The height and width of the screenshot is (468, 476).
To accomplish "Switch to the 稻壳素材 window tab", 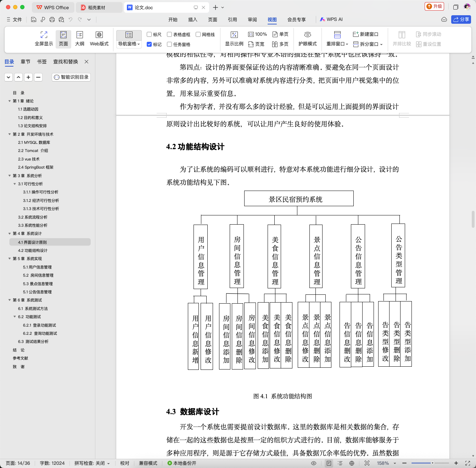I will (x=100, y=7).
